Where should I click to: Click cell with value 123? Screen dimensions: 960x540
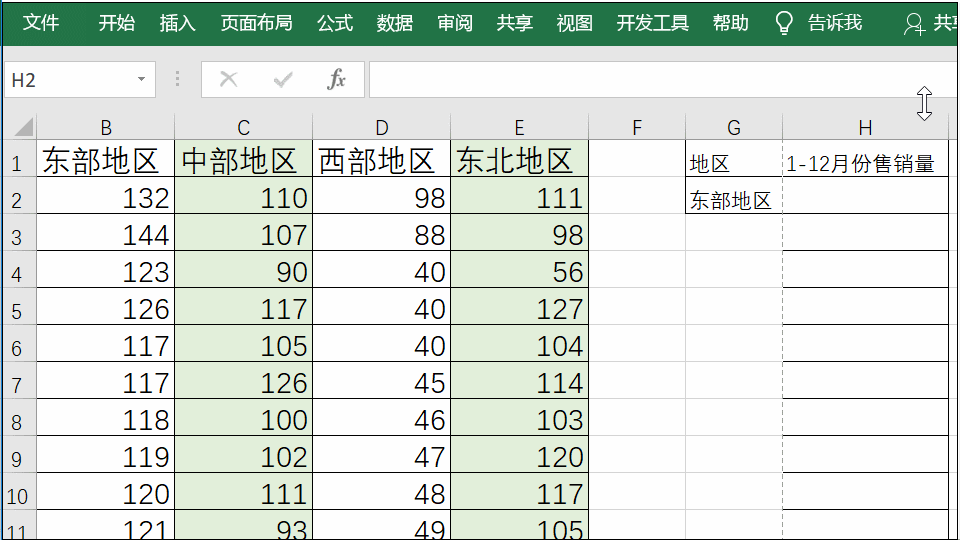tap(105, 271)
